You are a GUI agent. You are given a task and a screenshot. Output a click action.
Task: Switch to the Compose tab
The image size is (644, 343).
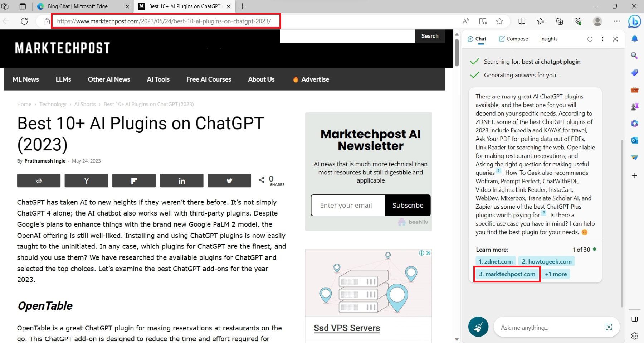pyautogui.click(x=513, y=39)
